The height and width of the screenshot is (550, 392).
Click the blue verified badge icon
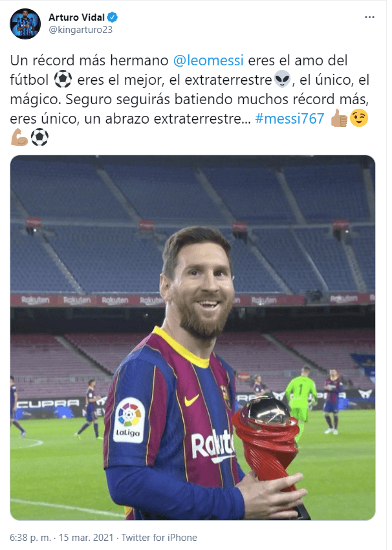click(112, 17)
